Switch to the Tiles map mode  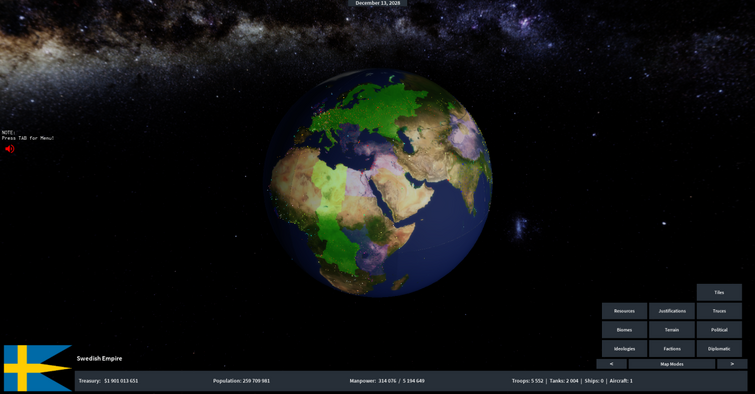point(719,292)
